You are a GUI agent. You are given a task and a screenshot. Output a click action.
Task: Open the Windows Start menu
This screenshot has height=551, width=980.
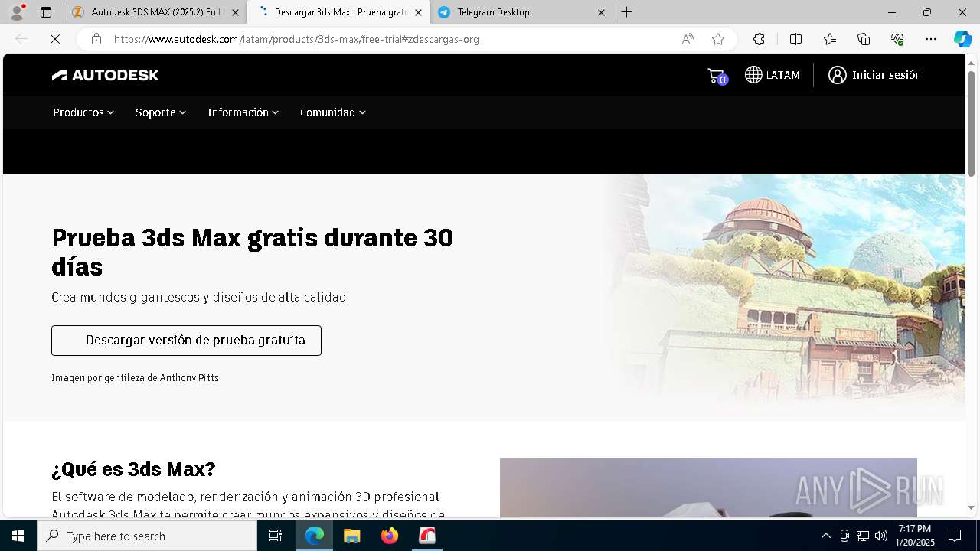[x=18, y=536]
